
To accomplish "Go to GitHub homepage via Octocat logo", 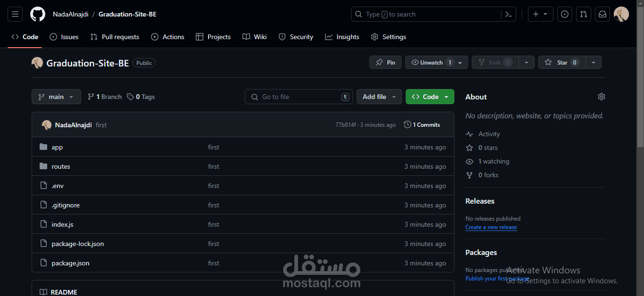I will point(38,14).
